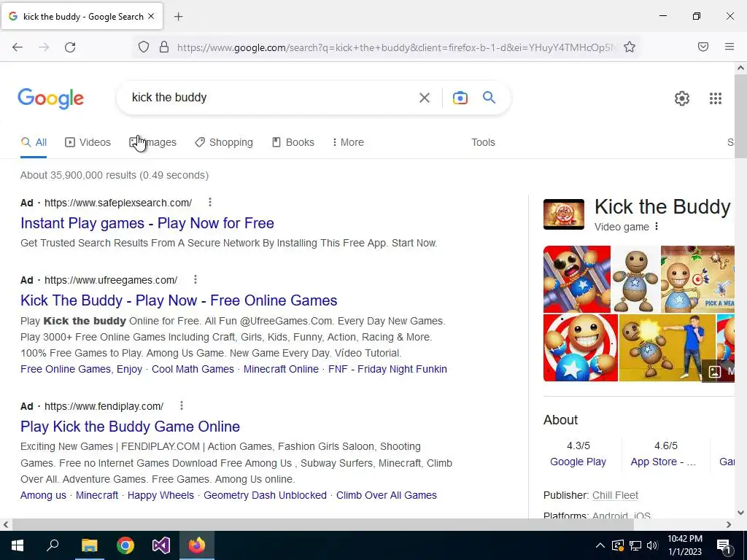This screenshot has height=560, width=747.
Task: Click the site security padlock icon
Action: (x=164, y=47)
